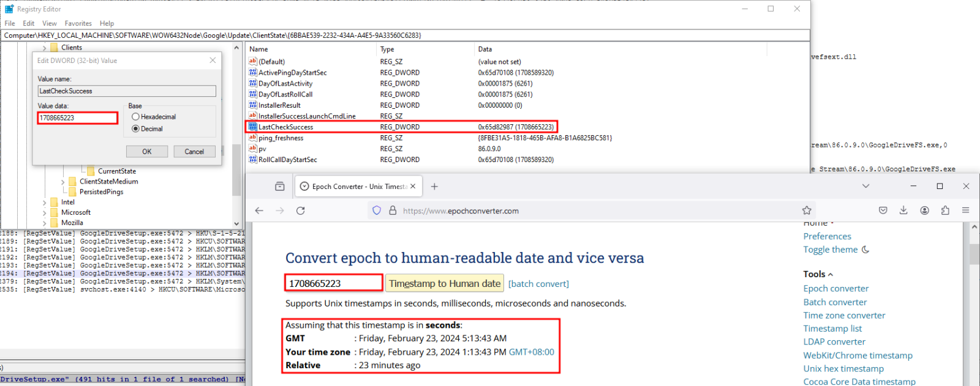980x386 pixels.
Task: Open the Time zone converter link
Action: (845, 316)
